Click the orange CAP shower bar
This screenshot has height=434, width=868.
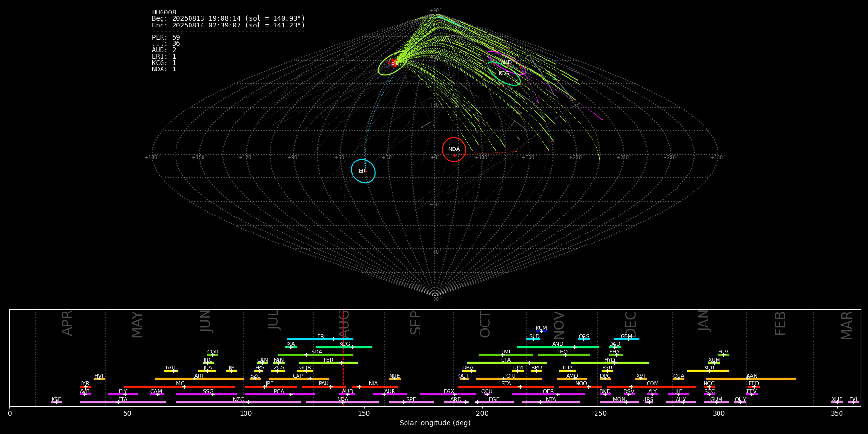click(x=299, y=379)
